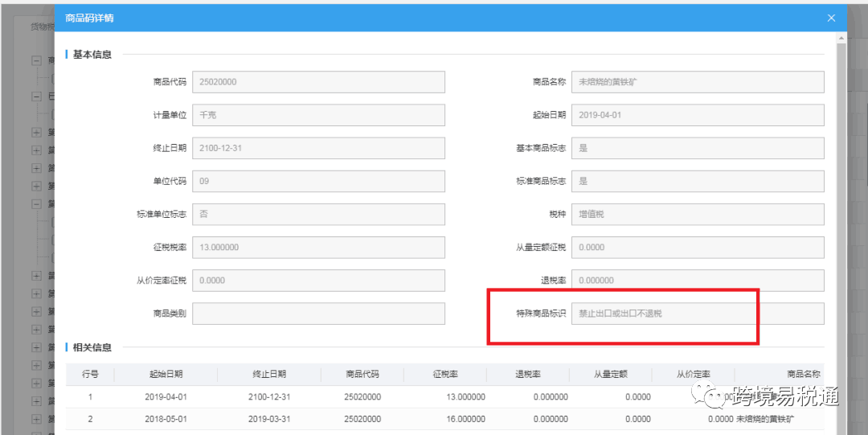The image size is (868, 435).
Task: Select the 特殊商品标识 field showing 禁止出口或出口不退税
Action: 698,314
